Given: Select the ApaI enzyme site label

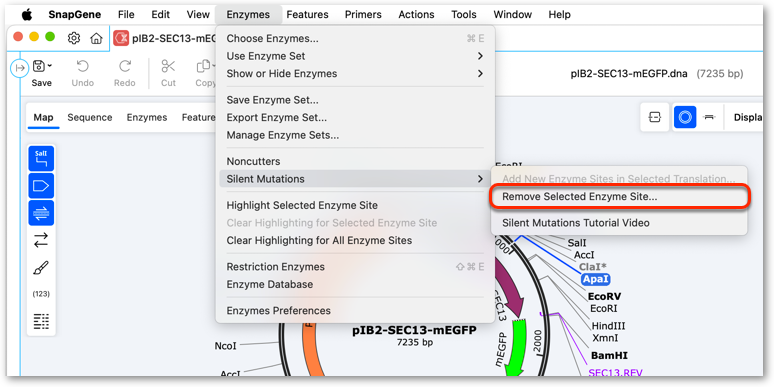Looking at the screenshot, I should (x=596, y=279).
